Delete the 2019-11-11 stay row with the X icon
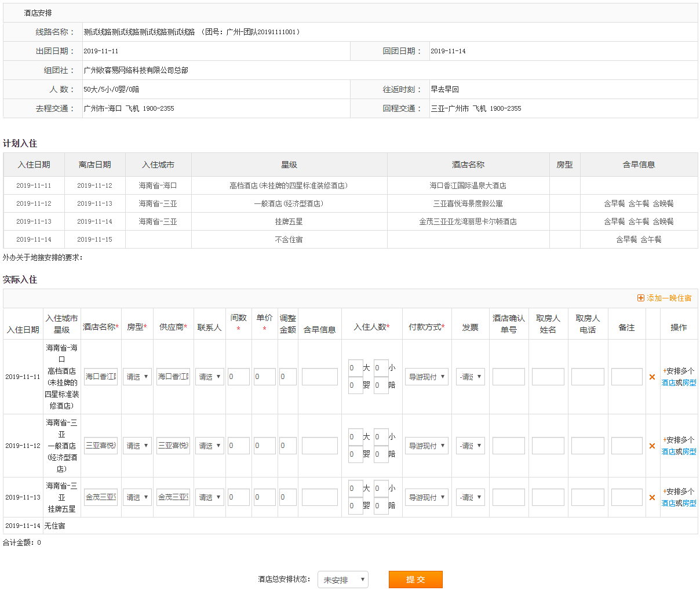This screenshot has height=594, width=700. click(652, 377)
